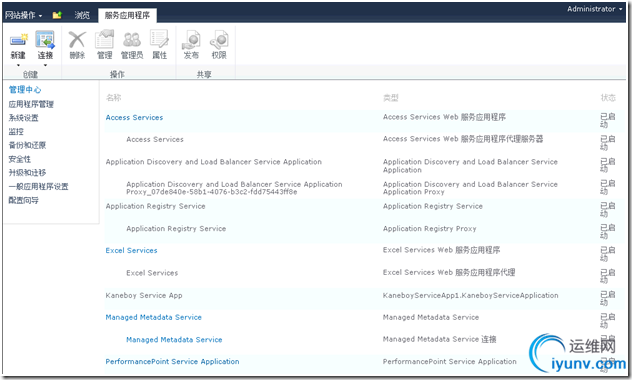Click the navigate-up folder icon
The height and width of the screenshot is (380, 632).
point(57,15)
